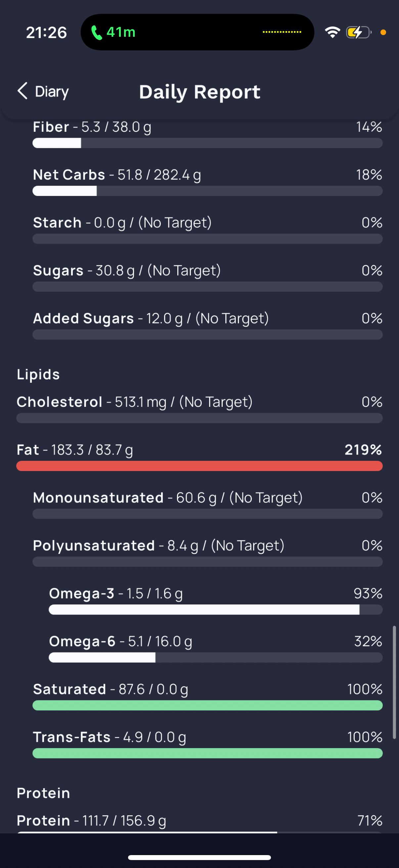Select the Monounsaturated row
Image resolution: width=399 pixels, height=868 pixels.
[x=207, y=505]
